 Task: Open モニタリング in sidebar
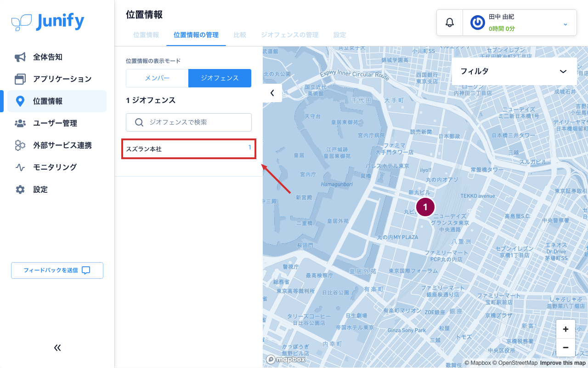click(x=57, y=167)
